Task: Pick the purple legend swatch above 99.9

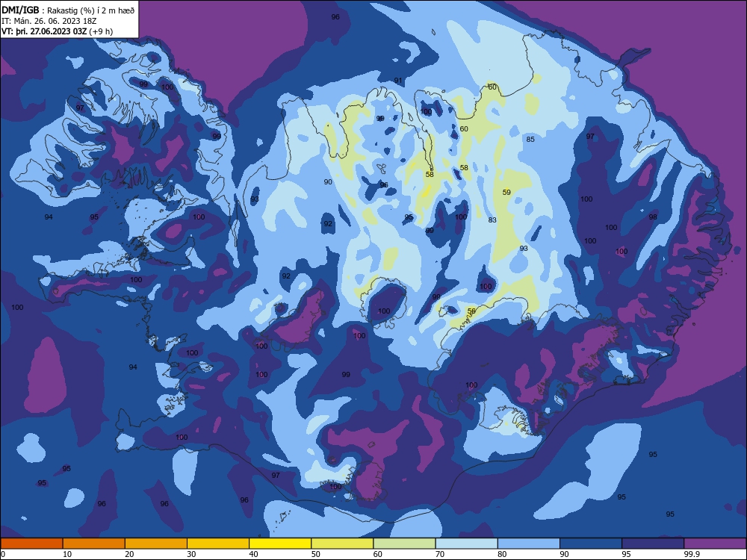Action: (x=715, y=544)
